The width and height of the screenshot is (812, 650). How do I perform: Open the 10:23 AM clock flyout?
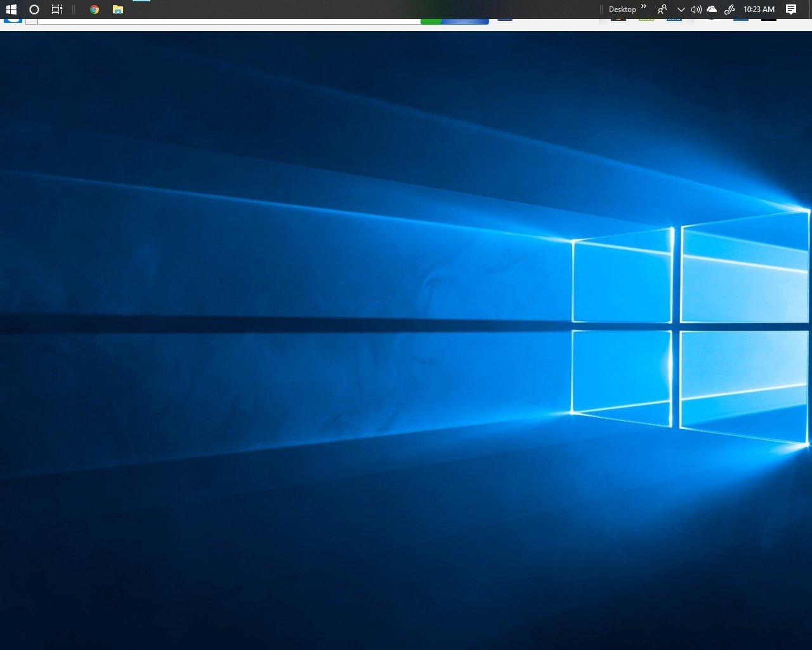tap(759, 10)
